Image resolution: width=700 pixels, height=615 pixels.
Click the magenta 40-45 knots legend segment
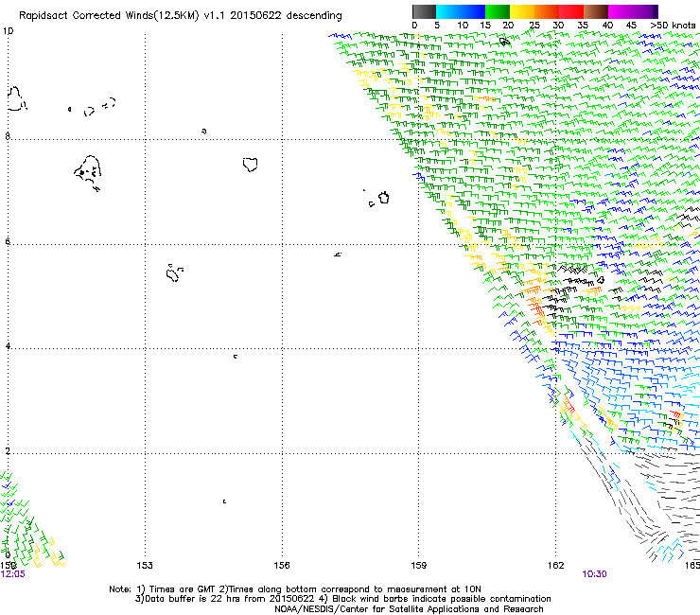click(x=621, y=11)
